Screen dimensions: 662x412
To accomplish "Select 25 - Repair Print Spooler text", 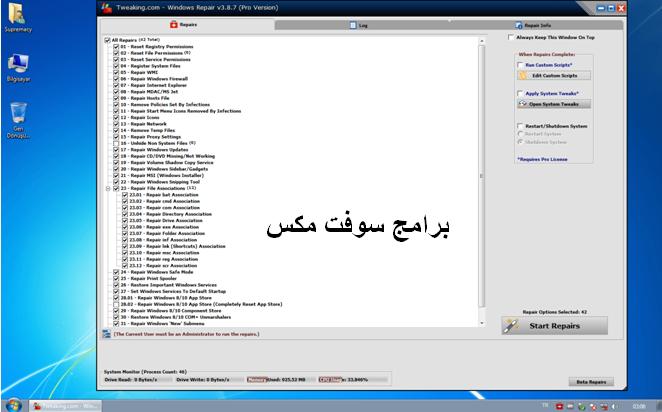I will coord(149,279).
